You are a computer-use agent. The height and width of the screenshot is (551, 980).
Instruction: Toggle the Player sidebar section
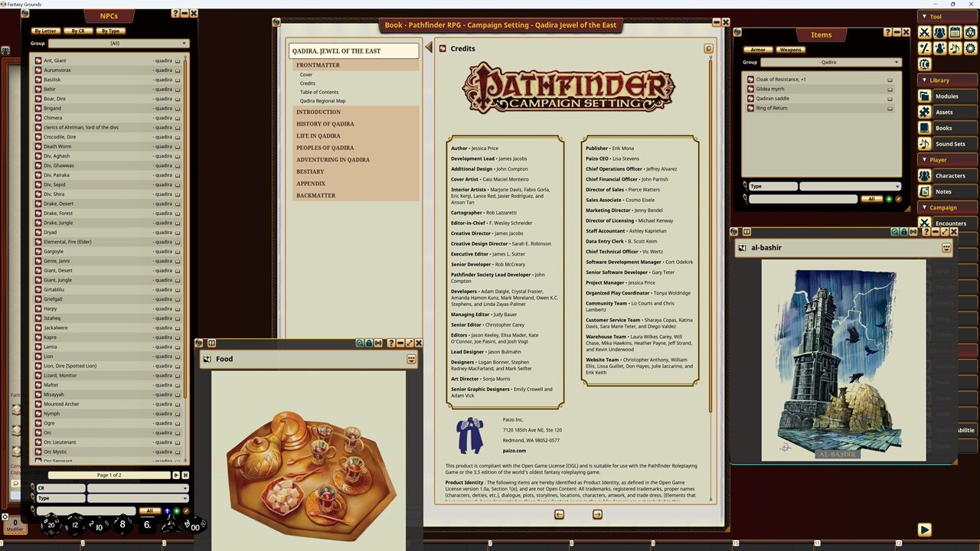click(x=938, y=160)
